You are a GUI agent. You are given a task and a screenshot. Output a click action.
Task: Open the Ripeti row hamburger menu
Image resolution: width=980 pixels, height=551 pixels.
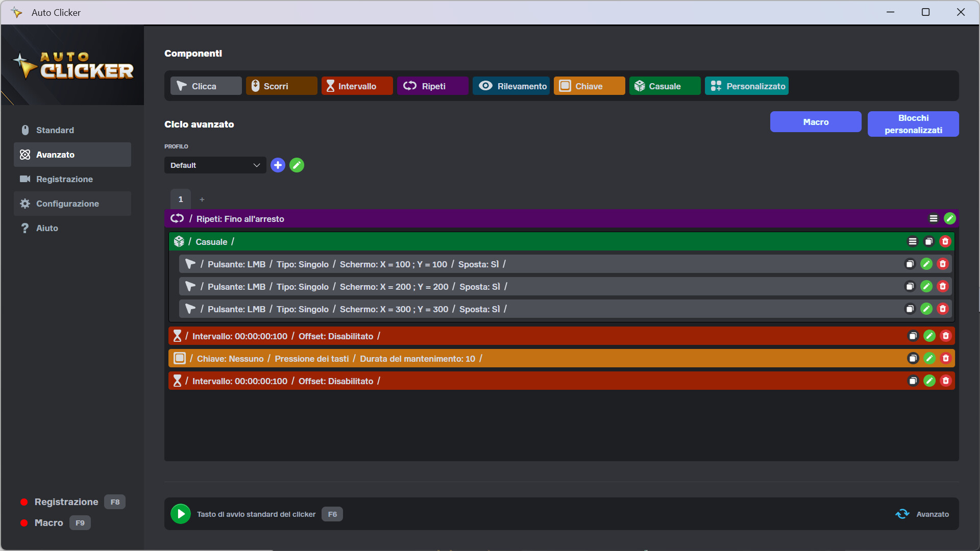934,218
